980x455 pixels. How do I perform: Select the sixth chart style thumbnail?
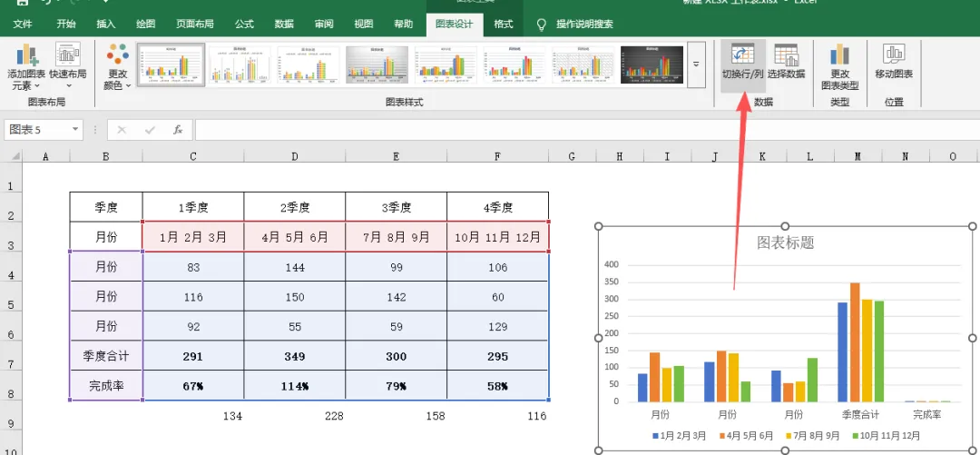click(x=514, y=65)
